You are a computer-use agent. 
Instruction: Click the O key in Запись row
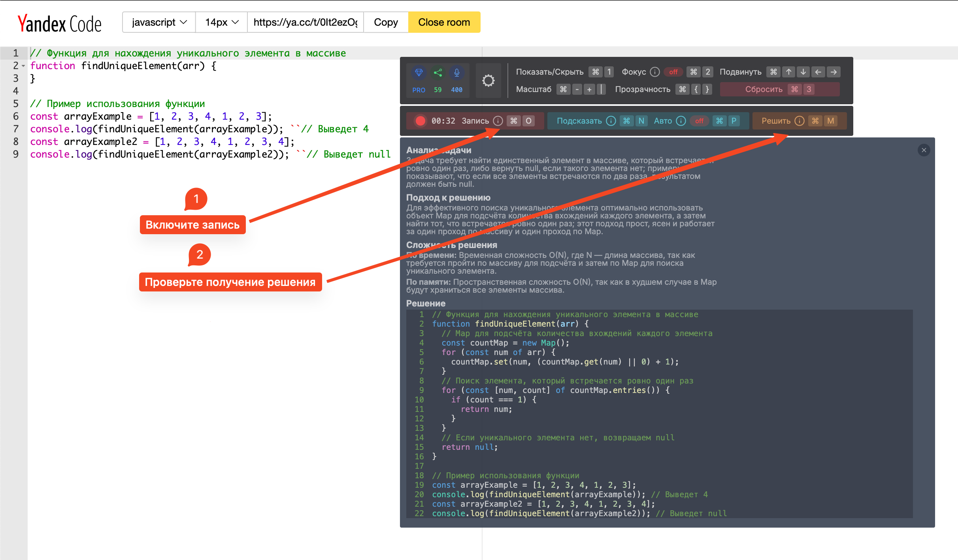coord(528,121)
